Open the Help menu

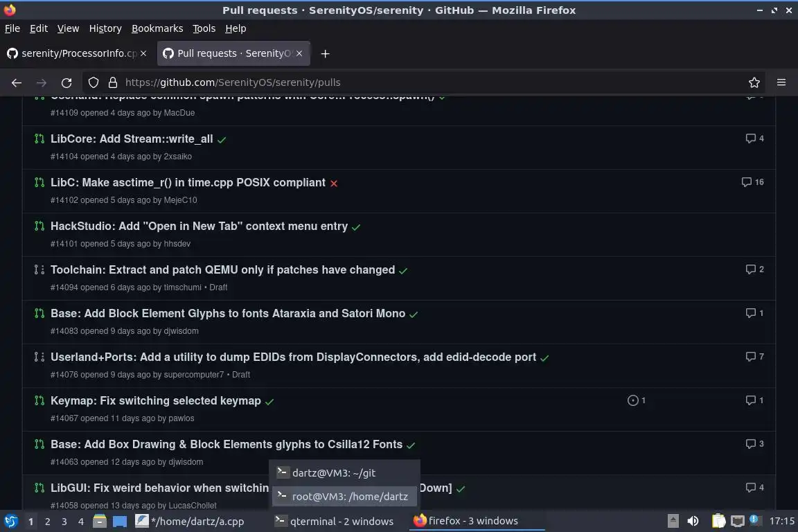tap(236, 28)
